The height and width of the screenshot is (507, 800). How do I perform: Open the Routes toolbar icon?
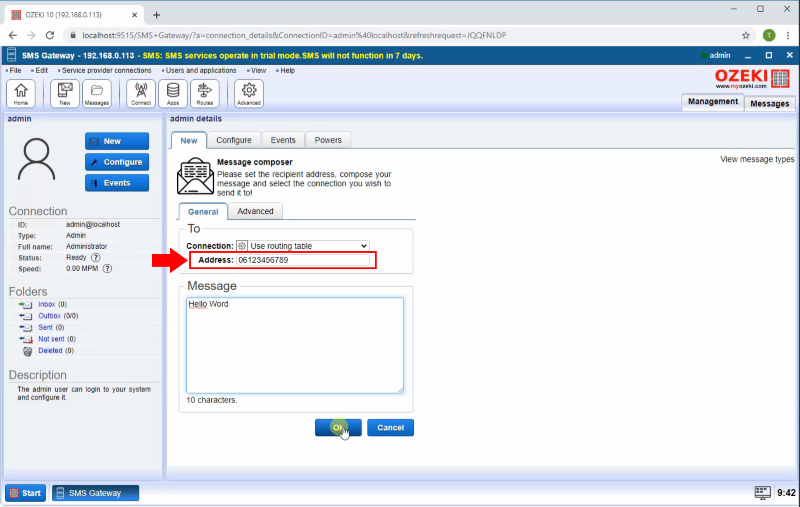tap(205, 93)
